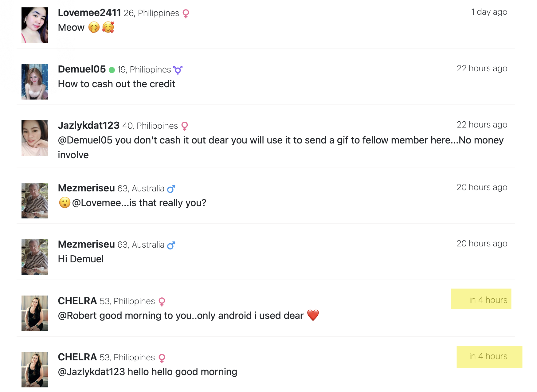
Task: Click Demuel05's green online status dot
Action: point(112,70)
